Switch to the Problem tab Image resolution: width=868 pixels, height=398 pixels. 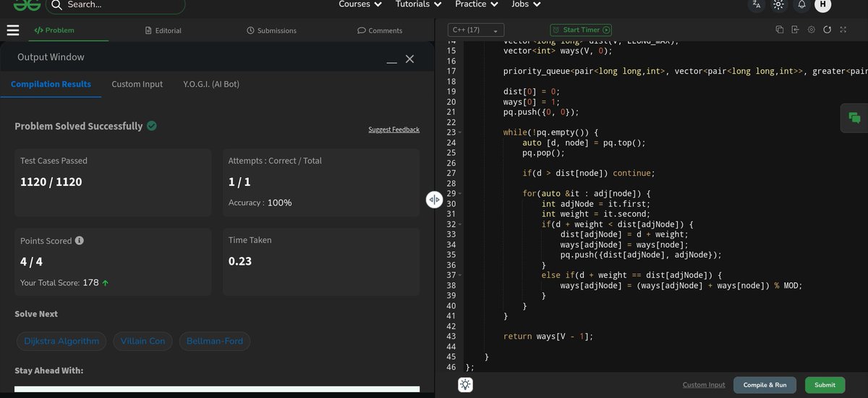(x=54, y=30)
